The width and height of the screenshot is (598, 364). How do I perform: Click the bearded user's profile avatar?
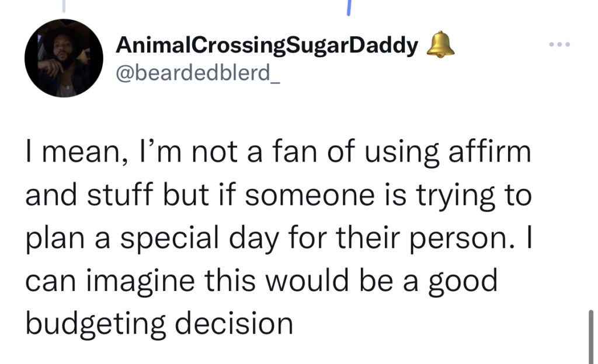pos(64,58)
